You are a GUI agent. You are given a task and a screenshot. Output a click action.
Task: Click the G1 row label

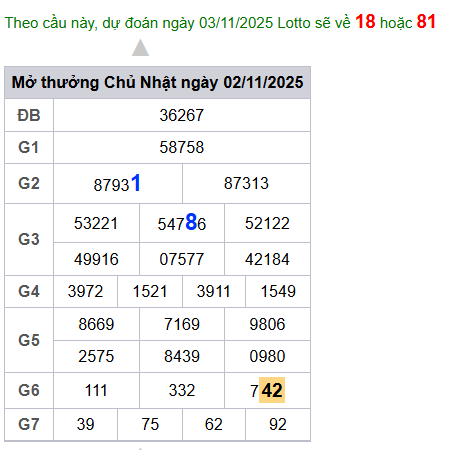pyautogui.click(x=29, y=147)
